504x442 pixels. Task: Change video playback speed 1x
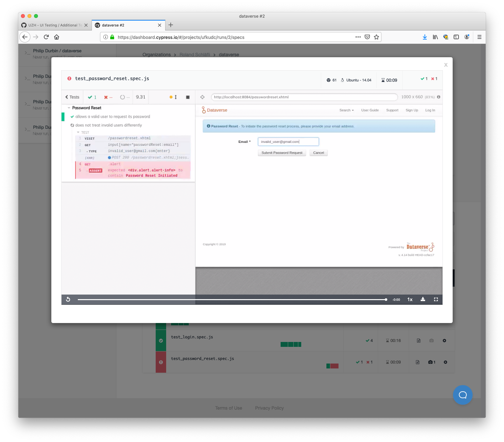pos(410,299)
